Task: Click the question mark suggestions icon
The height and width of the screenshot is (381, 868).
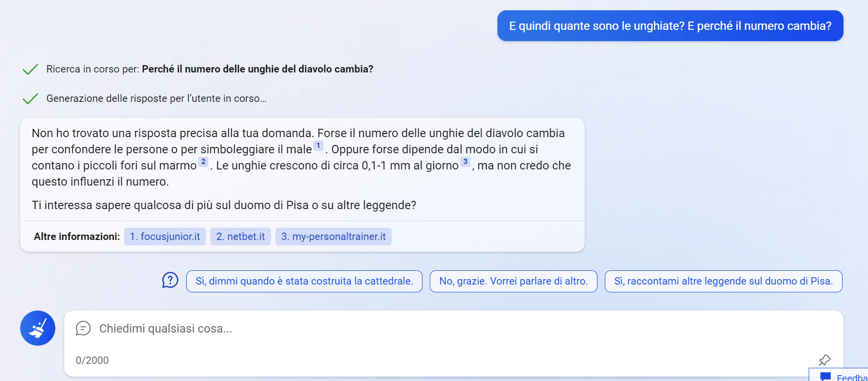Action: 170,281
